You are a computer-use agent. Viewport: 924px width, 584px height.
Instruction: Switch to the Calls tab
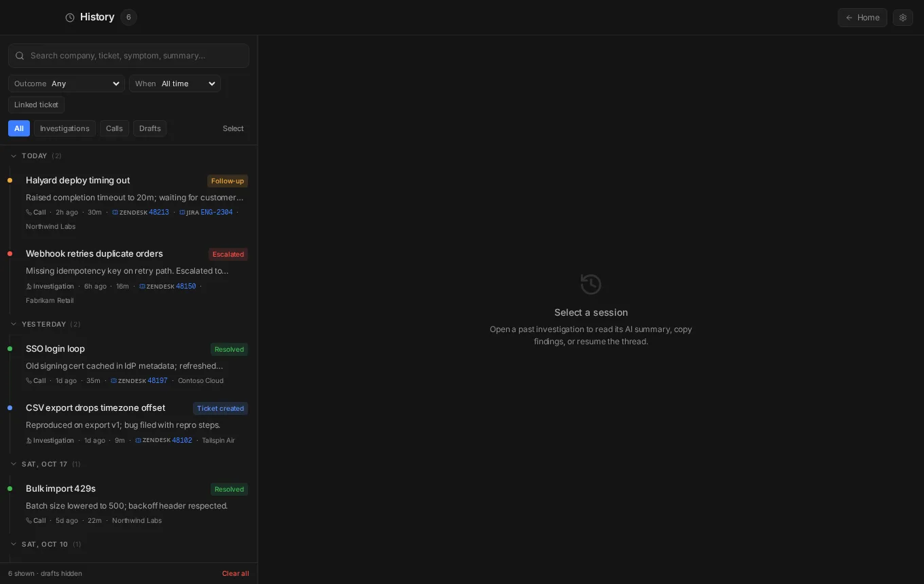tap(114, 128)
